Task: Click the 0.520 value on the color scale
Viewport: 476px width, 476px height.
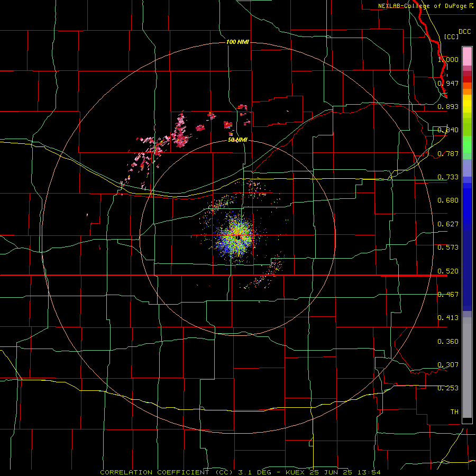Action: click(448, 271)
